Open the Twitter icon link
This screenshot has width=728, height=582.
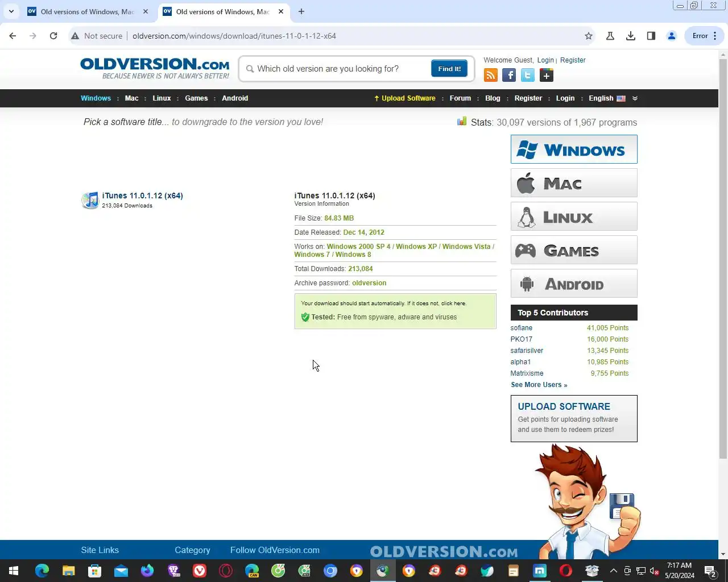pyautogui.click(x=528, y=75)
